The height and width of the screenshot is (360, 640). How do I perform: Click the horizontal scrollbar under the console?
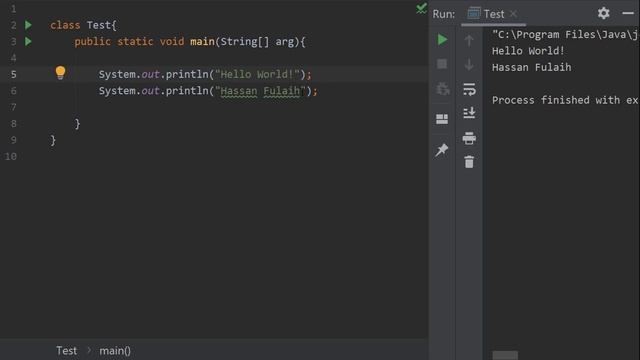pyautogui.click(x=505, y=355)
